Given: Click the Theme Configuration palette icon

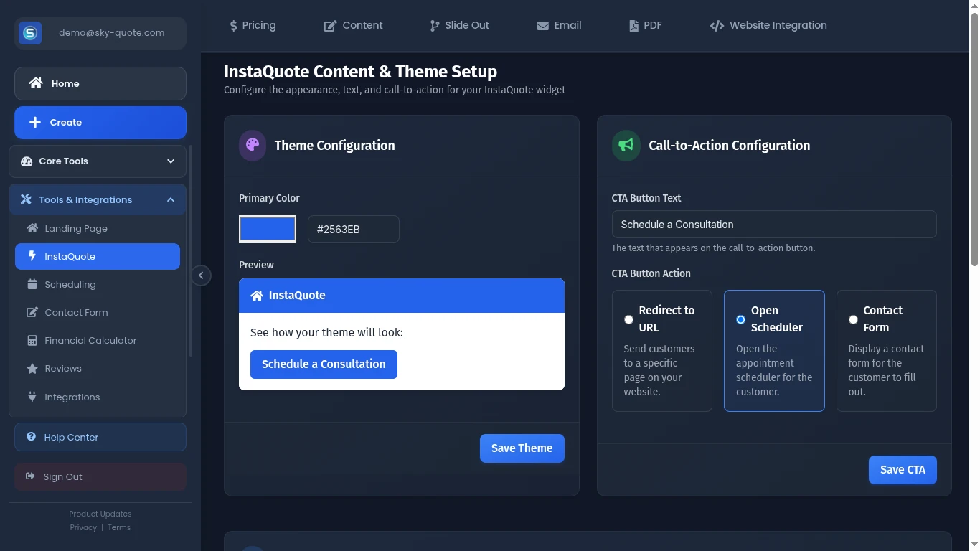Looking at the screenshot, I should point(253,145).
